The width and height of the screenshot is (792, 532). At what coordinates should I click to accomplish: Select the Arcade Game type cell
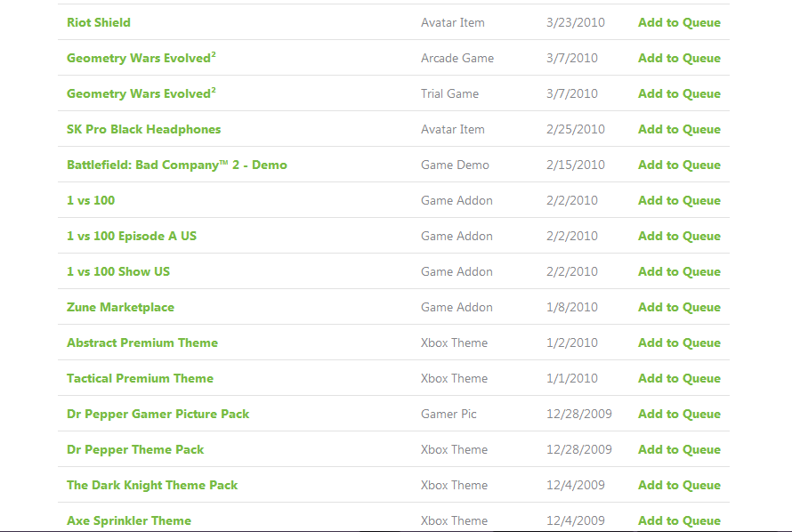457,58
